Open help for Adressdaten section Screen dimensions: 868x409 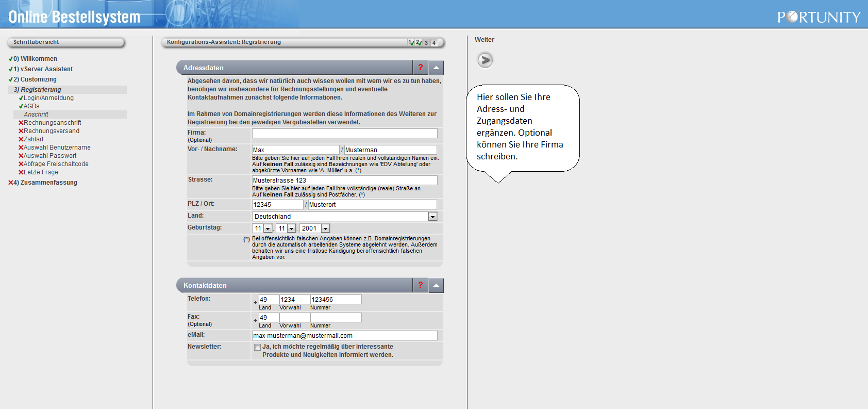click(420, 68)
